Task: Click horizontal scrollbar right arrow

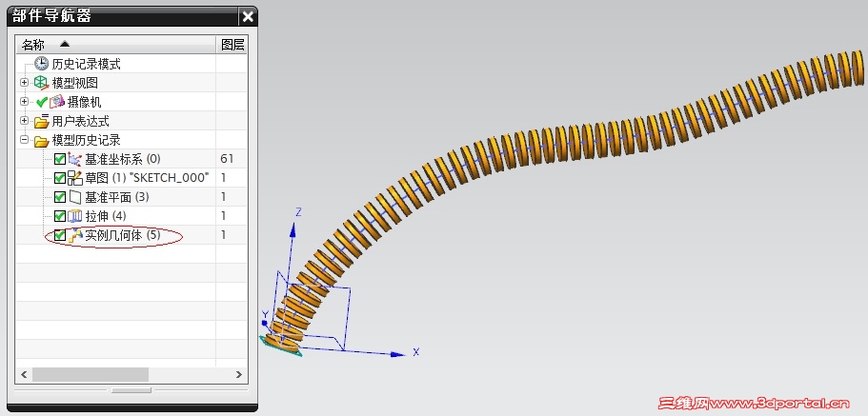Action: 238,374
